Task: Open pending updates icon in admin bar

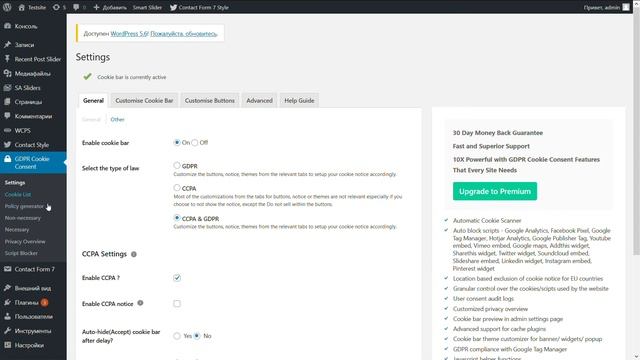Action: pos(59,7)
